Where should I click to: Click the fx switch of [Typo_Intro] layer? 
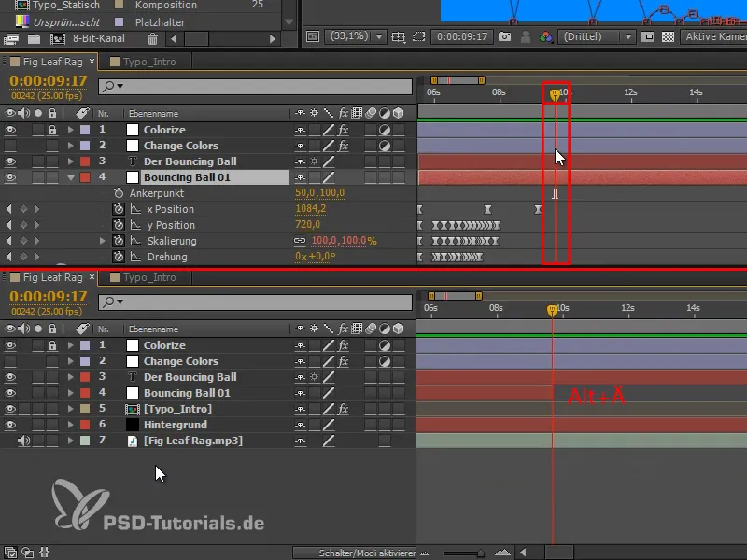[343, 409]
